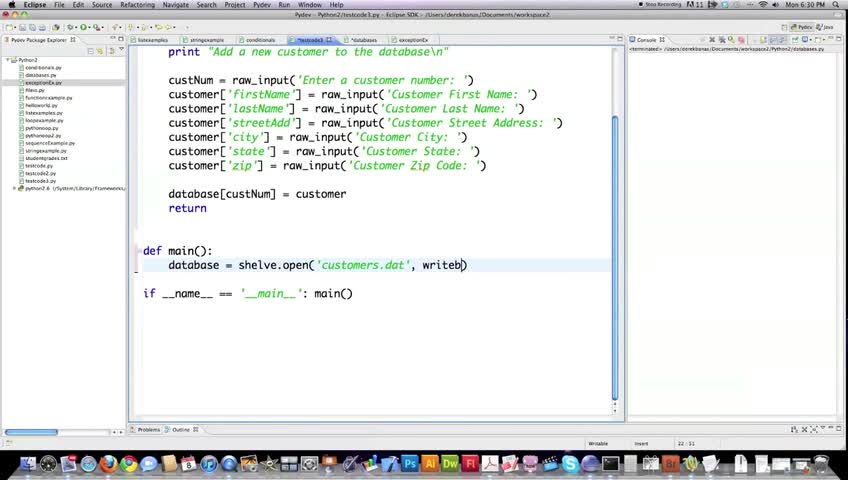Image resolution: width=848 pixels, height=480 pixels.
Task: Click Remove Launch X icon in Console
Action: pyautogui.click(x=712, y=39)
